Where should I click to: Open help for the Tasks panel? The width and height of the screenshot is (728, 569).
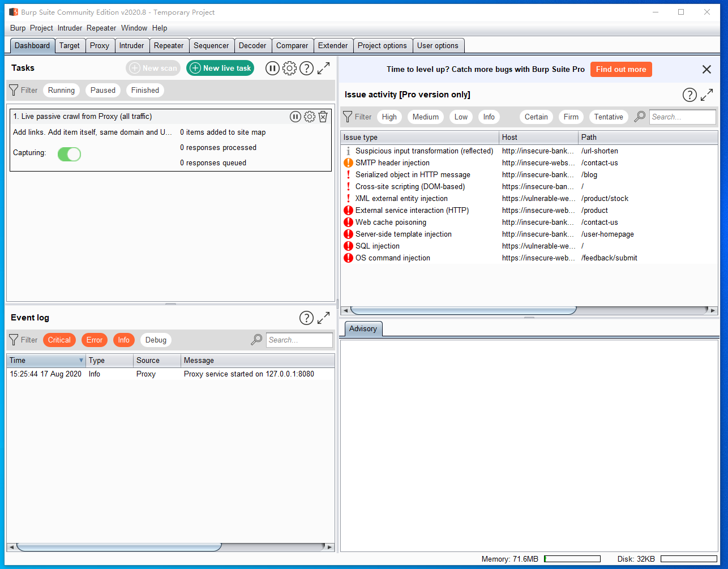306,69
